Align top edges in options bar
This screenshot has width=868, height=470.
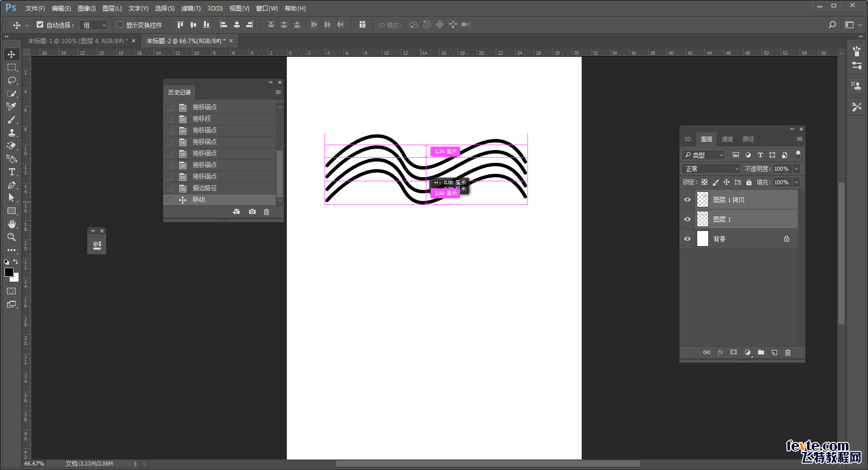(180, 25)
